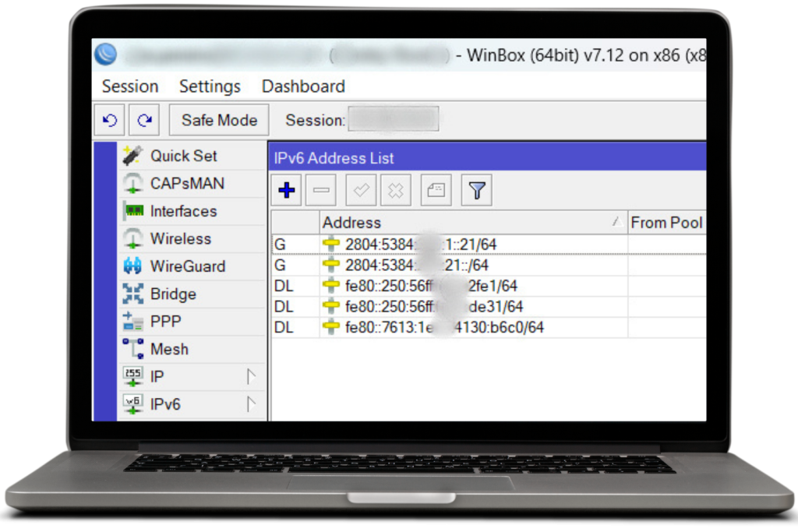Open Quick Set

point(192,156)
